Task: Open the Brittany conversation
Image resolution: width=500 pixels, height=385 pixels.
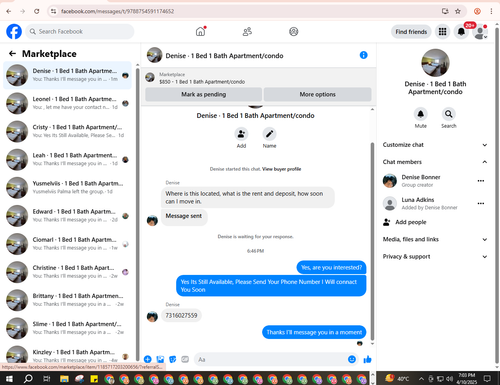Action: (67, 300)
